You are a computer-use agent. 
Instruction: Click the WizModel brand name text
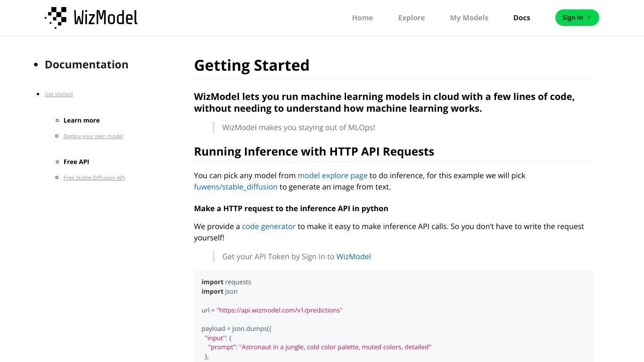[106, 18]
